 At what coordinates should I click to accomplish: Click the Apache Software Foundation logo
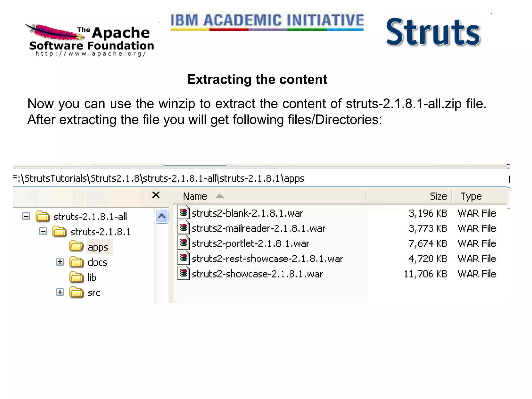[x=90, y=40]
